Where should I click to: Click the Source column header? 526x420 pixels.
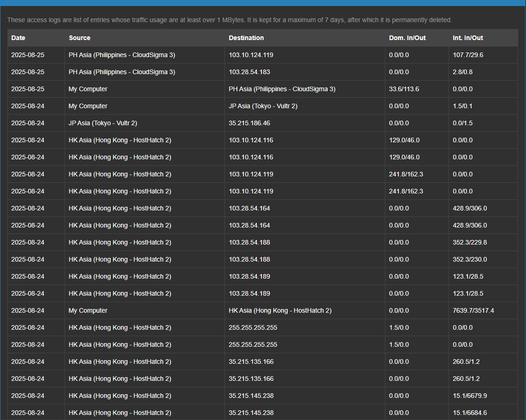79,38
